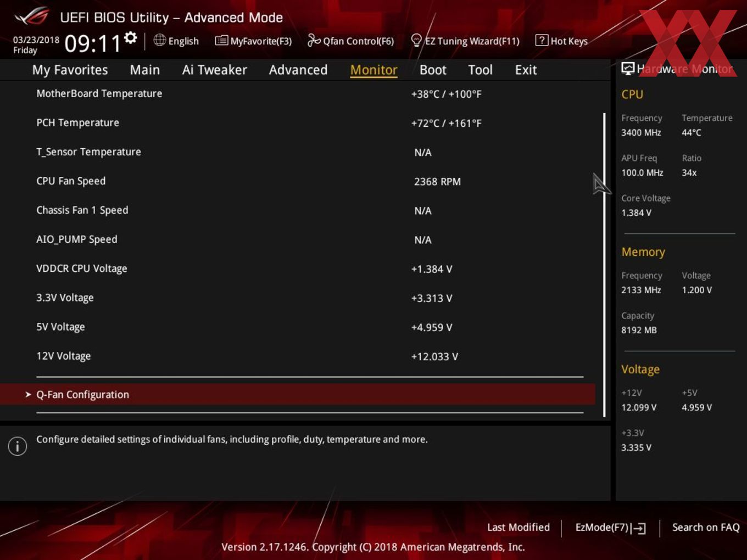Click the EzMode exit arrow icon

point(638,528)
